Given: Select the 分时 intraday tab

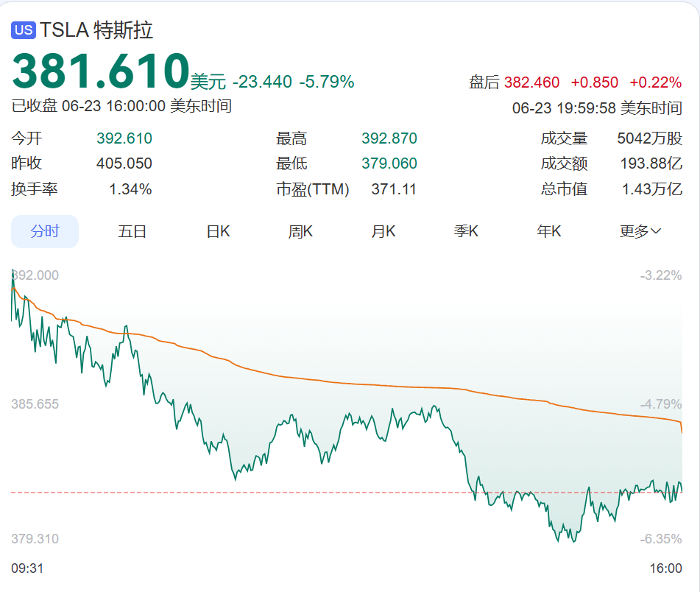Looking at the screenshot, I should pyautogui.click(x=45, y=231).
